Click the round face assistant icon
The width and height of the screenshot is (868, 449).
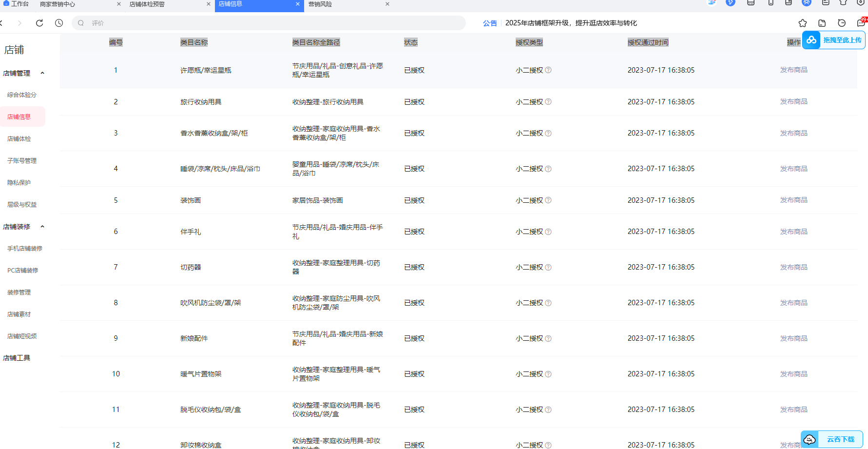[x=842, y=23]
